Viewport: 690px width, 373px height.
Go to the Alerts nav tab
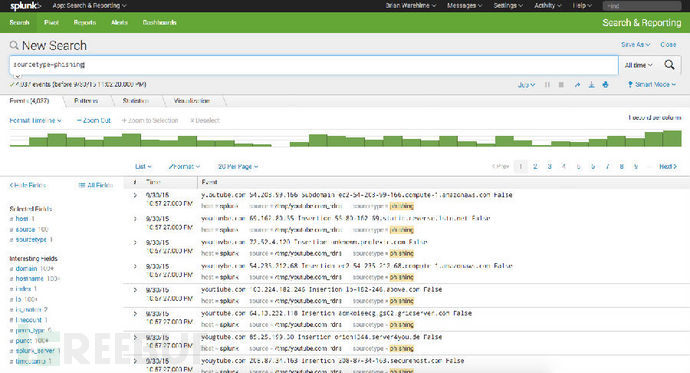click(119, 22)
